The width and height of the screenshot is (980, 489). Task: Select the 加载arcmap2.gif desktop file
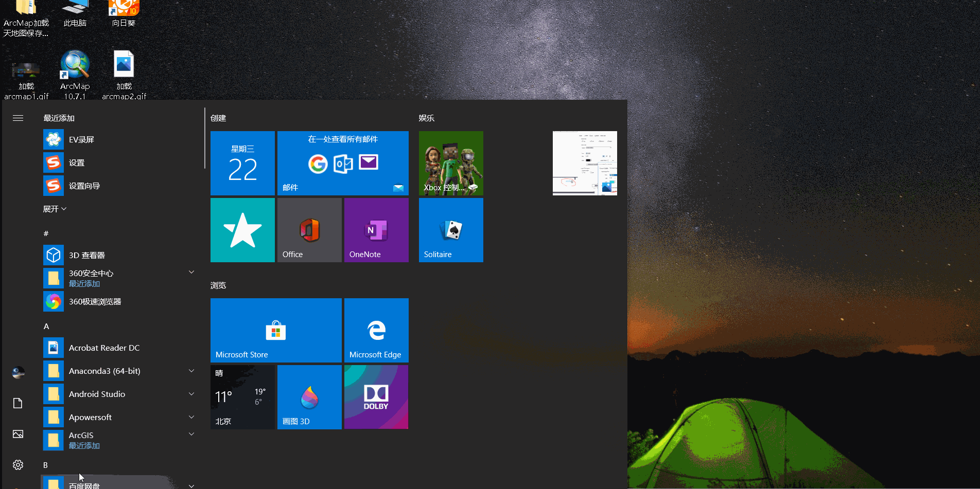(x=124, y=75)
